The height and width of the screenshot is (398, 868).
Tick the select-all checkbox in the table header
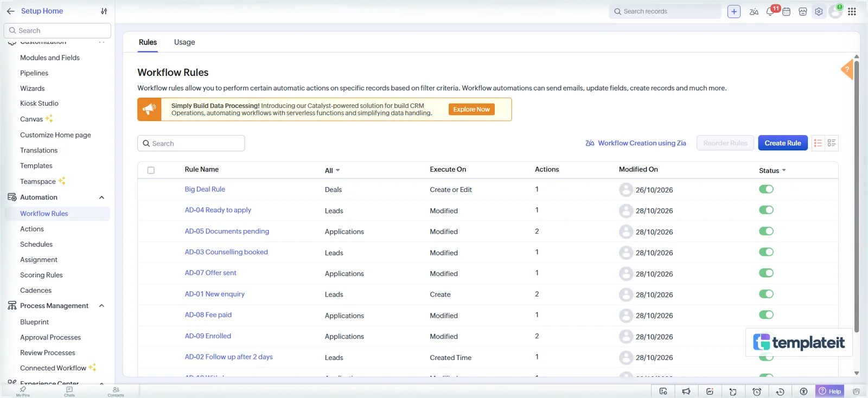click(x=151, y=170)
